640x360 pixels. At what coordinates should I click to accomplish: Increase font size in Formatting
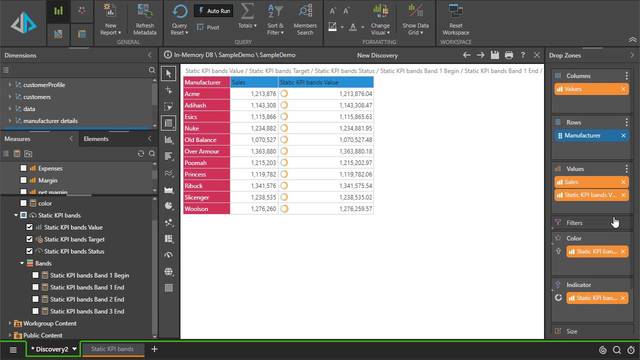click(333, 11)
